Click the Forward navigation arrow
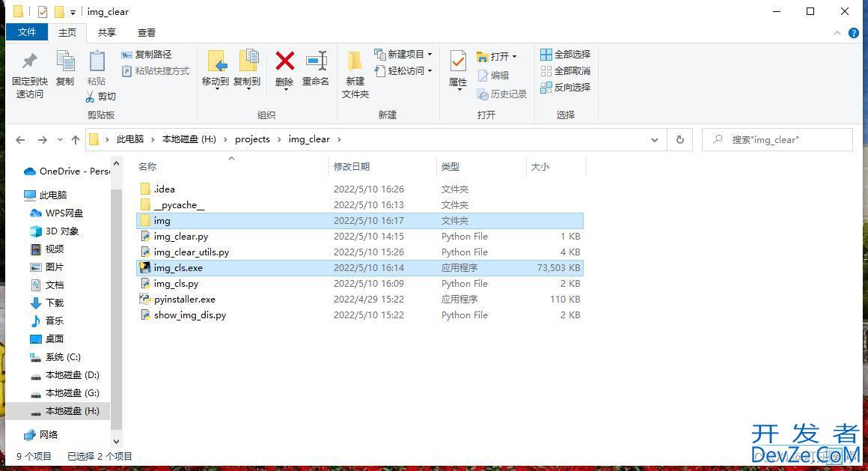This screenshot has width=868, height=471. coord(42,139)
